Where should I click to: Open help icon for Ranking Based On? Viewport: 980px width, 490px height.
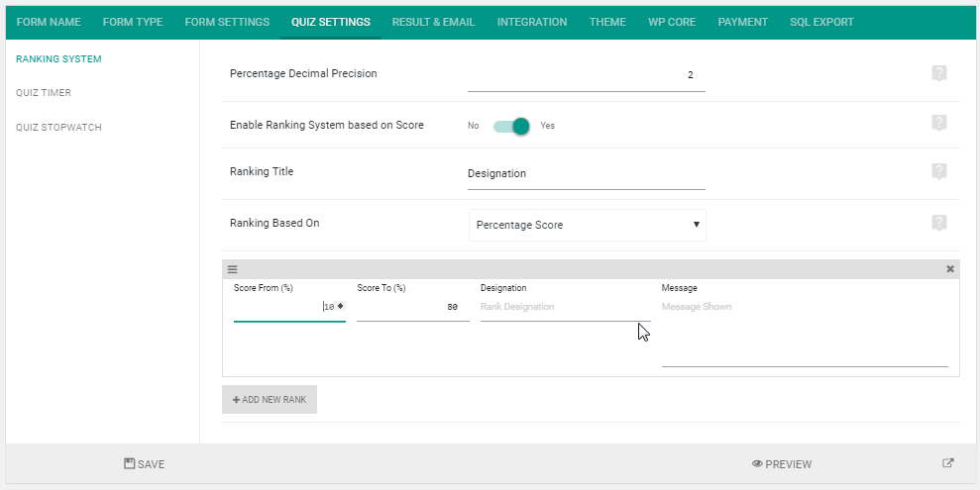938,223
